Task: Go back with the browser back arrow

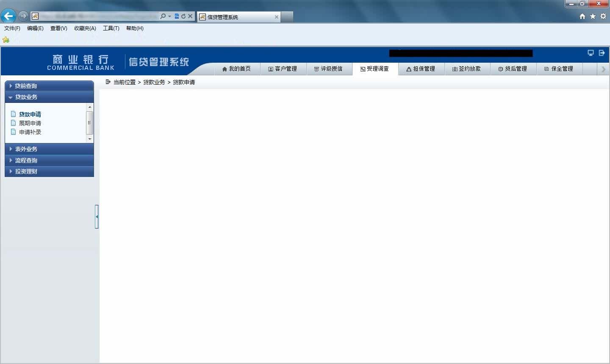Action: 8,16
